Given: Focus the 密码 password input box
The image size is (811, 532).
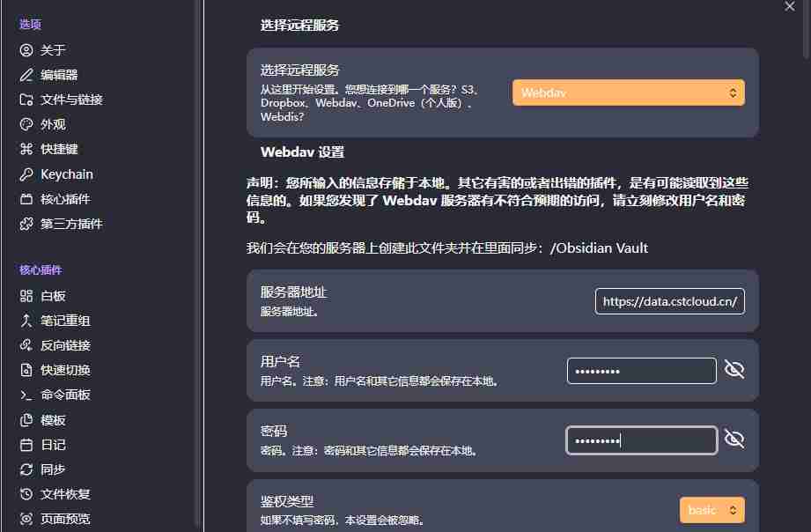Looking at the screenshot, I should click(641, 440).
